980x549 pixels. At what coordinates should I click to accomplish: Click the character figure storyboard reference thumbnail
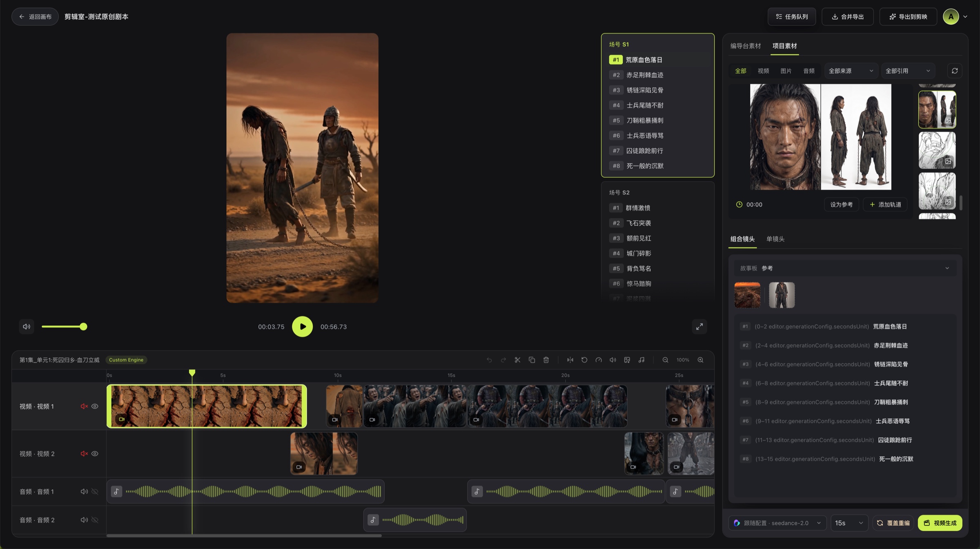coord(782,295)
